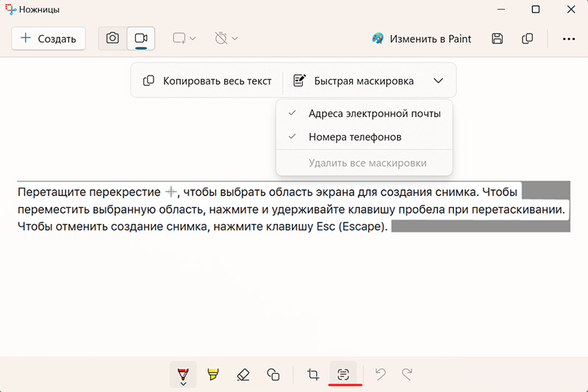
Task: Select the red ballpoint pen tool
Action: 183,374
